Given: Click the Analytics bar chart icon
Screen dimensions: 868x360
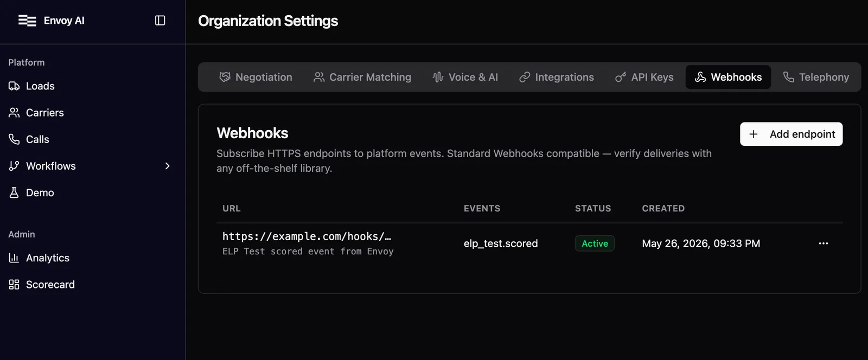Looking at the screenshot, I should click(x=14, y=258).
